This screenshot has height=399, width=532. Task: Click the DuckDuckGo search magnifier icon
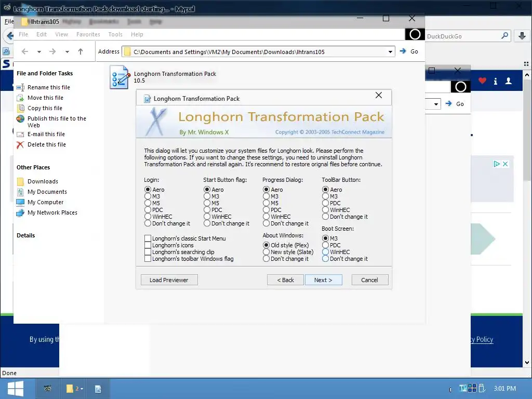pyautogui.click(x=505, y=35)
